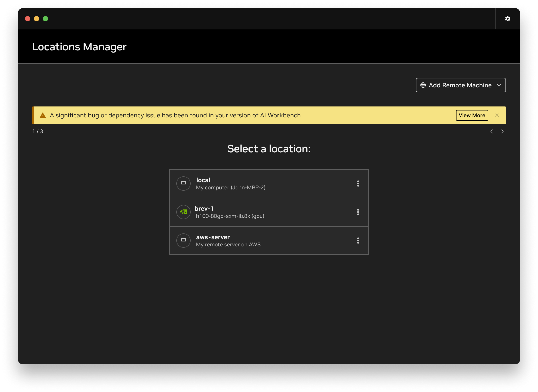Go to the previous notification with left chevron

click(x=491, y=131)
